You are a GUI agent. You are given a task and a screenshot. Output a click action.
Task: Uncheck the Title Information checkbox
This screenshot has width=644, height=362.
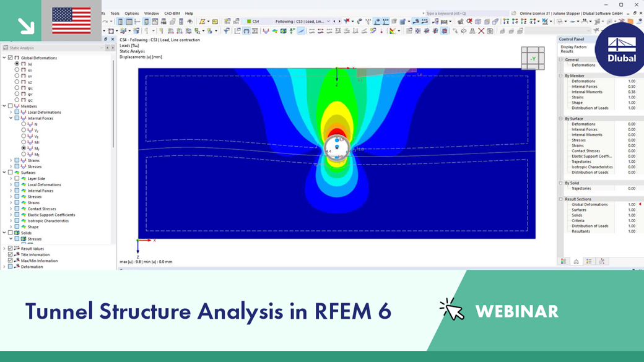point(11,254)
